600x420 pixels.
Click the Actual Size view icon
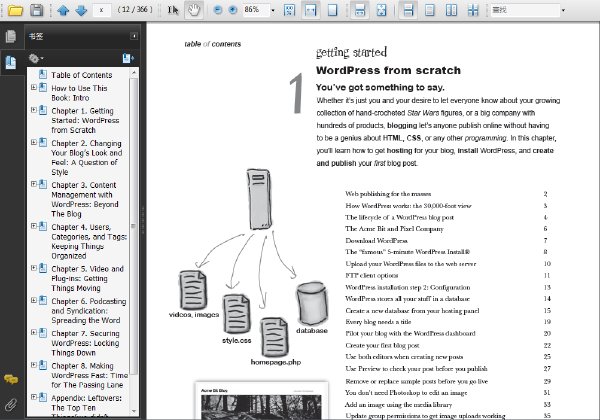pyautogui.click(x=290, y=10)
